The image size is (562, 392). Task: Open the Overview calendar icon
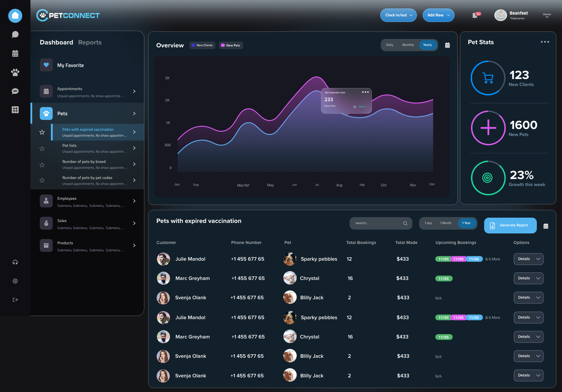tap(447, 45)
